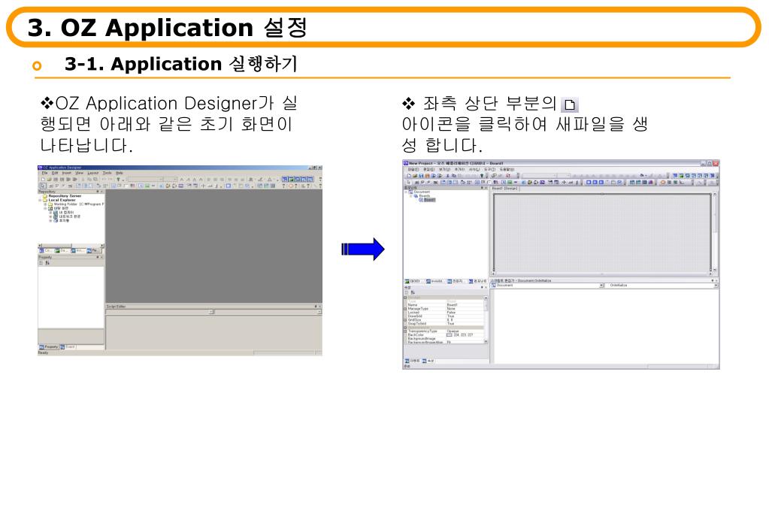Click New document icon in left window toolbar
Image resolution: width=769 pixels, height=532 pixels.
pyautogui.click(x=43, y=179)
